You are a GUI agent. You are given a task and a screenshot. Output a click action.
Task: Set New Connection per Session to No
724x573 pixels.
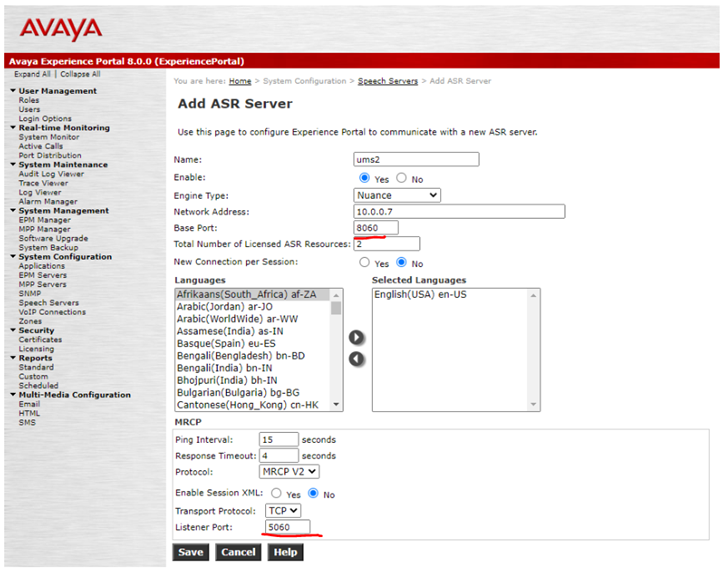click(x=401, y=262)
